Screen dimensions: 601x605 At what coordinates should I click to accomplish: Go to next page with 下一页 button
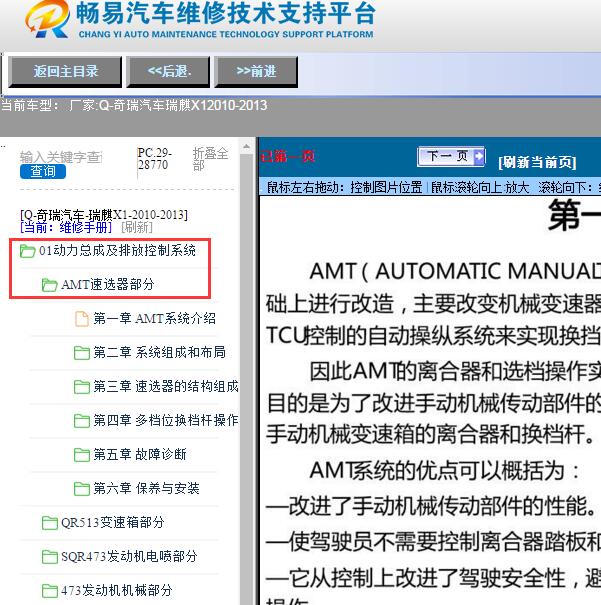point(451,156)
